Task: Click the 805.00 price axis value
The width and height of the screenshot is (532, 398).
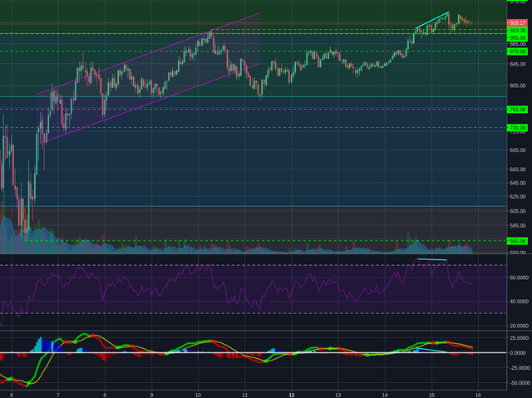Action: tap(517, 86)
